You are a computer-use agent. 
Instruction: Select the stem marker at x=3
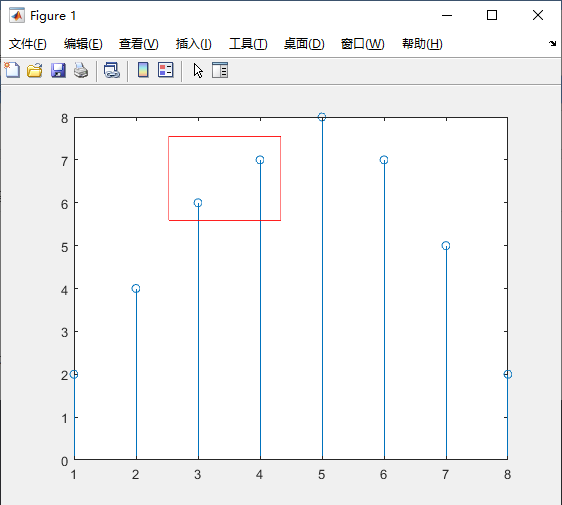coord(198,203)
